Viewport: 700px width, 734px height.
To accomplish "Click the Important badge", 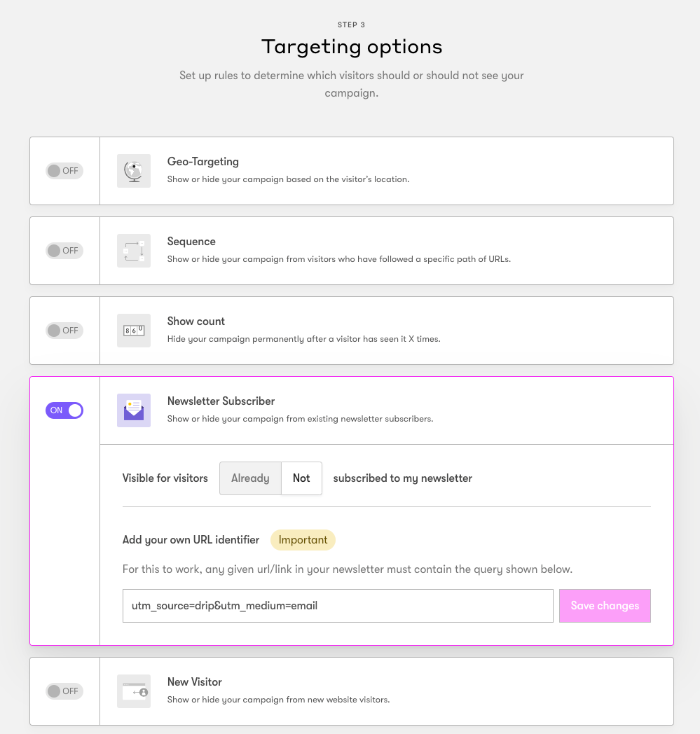I will (303, 539).
